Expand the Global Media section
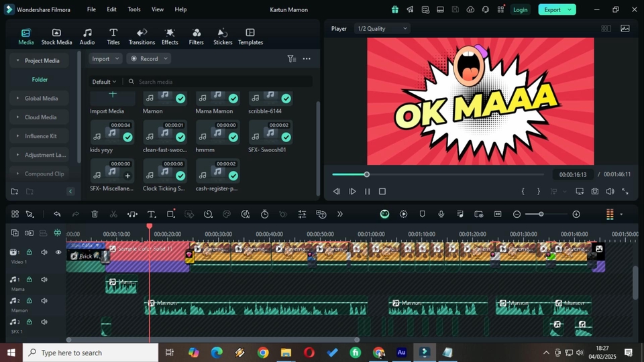The width and height of the screenshot is (644, 362). tap(41, 99)
